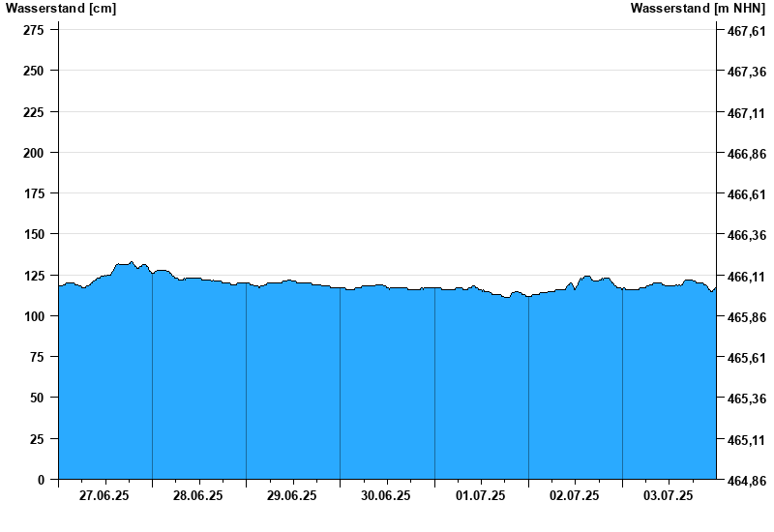This screenshot has width=774, height=532.
Task: Click the 'Wasserstand [m NHN]' axis title
Action: (x=699, y=9)
